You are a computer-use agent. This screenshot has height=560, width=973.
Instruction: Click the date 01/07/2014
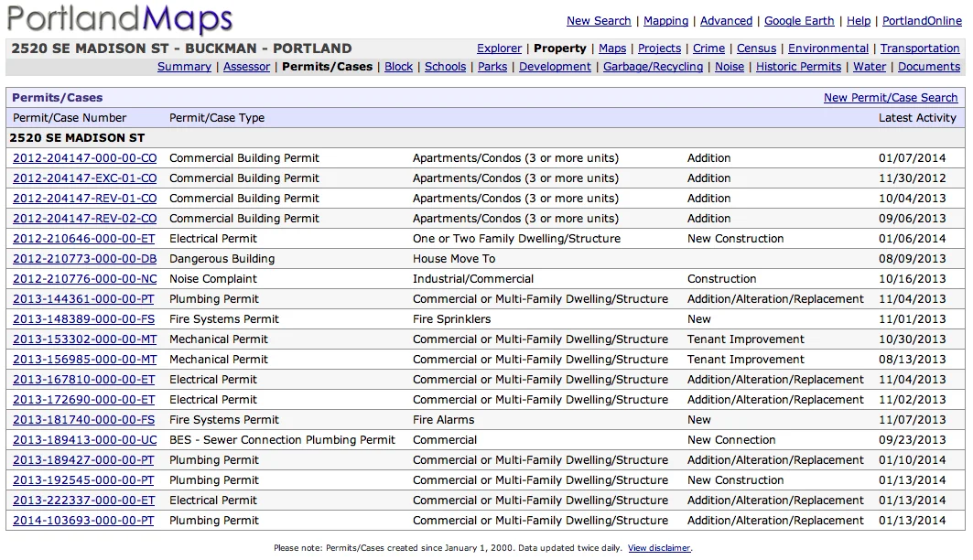coord(913,158)
